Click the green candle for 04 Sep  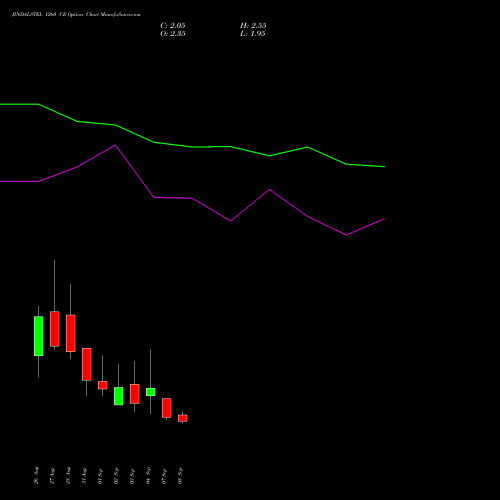coord(151,392)
